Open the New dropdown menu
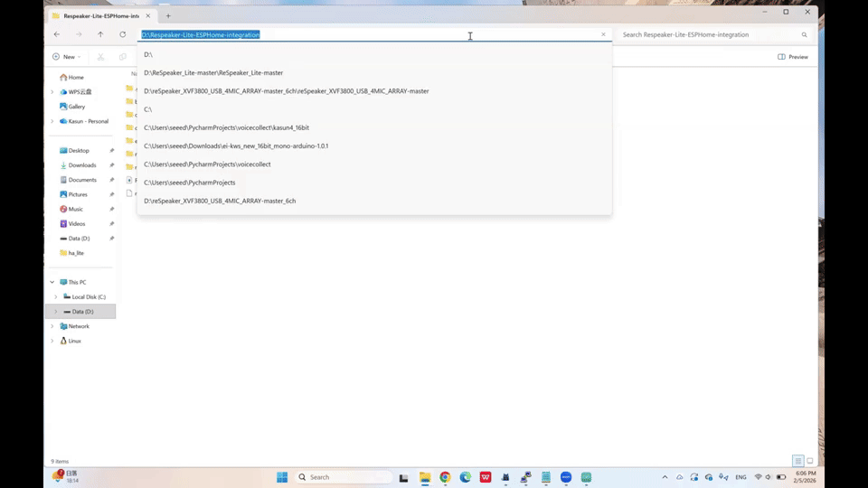868x488 pixels. click(x=66, y=57)
